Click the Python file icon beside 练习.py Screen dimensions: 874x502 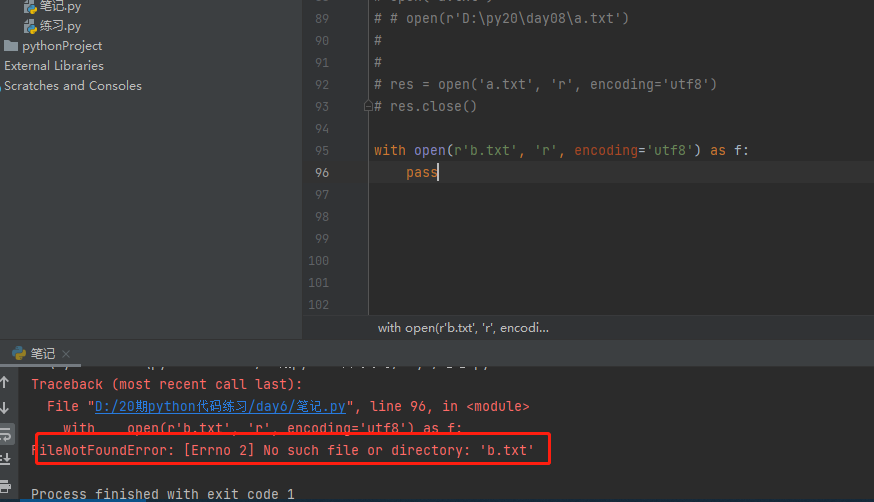click(30, 26)
